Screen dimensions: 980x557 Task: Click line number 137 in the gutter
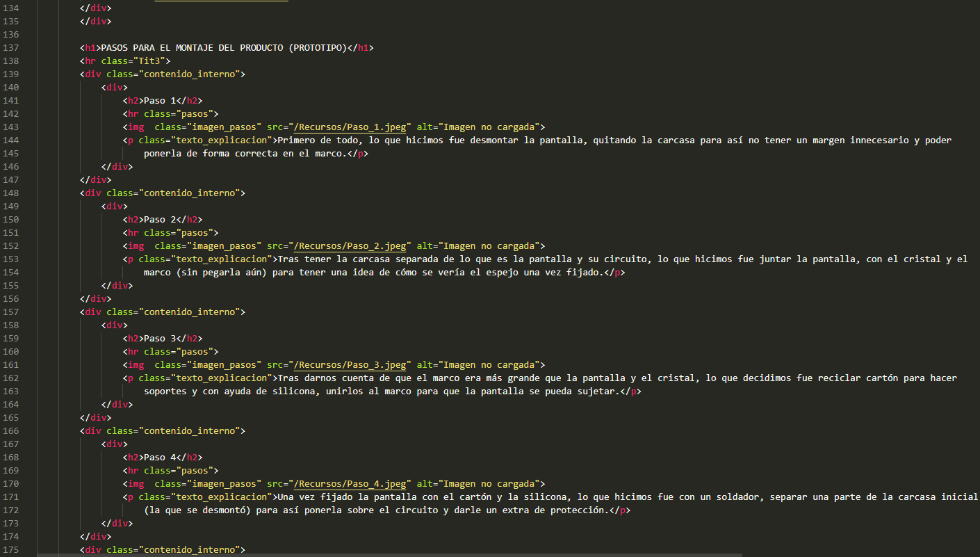tap(11, 47)
